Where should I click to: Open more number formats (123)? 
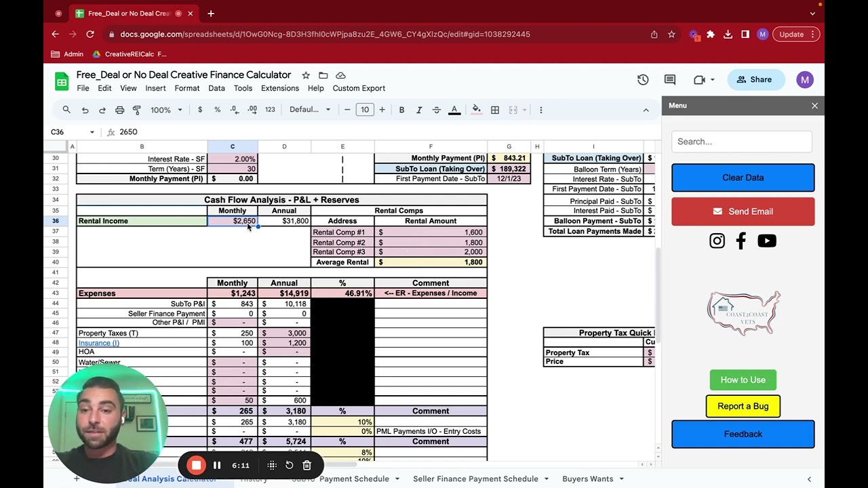(270, 110)
